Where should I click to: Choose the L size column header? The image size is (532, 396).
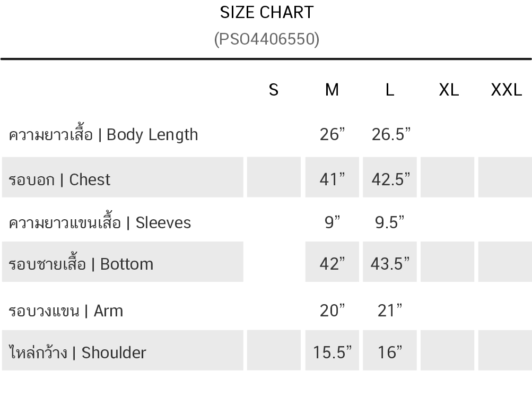[x=390, y=90]
